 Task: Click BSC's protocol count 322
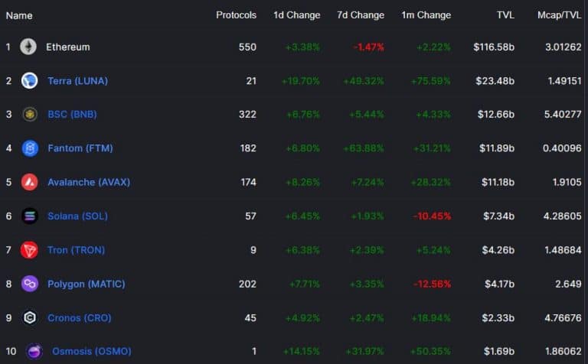coord(247,114)
